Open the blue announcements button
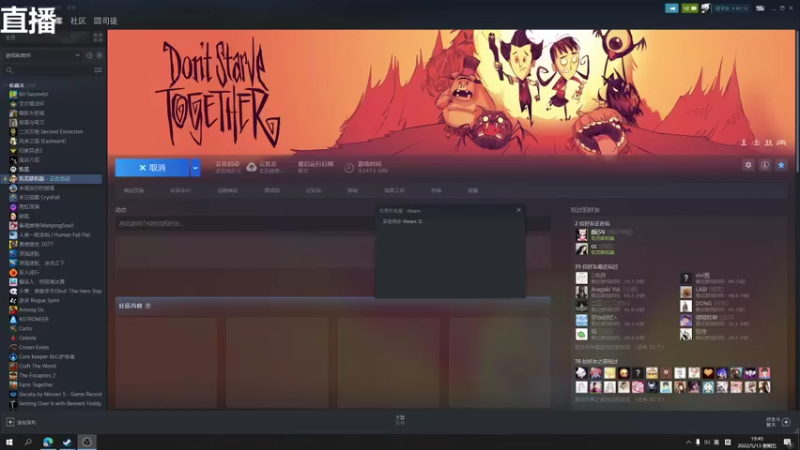This screenshot has width=800, height=450. 671,8
